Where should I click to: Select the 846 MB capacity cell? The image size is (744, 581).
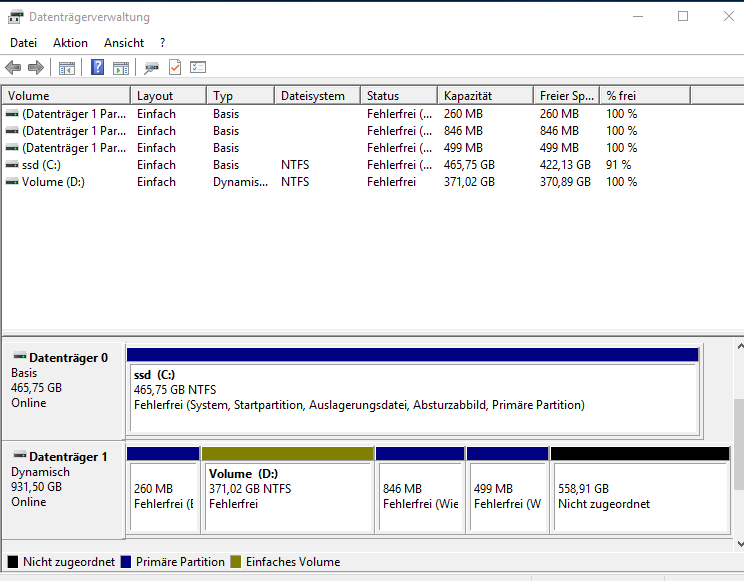click(463, 131)
